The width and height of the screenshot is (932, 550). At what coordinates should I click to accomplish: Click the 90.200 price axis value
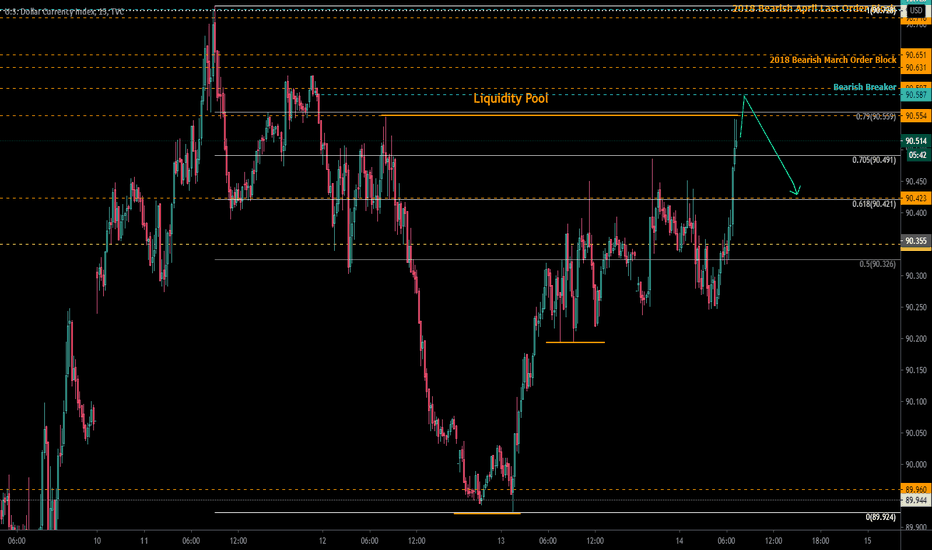coord(916,339)
